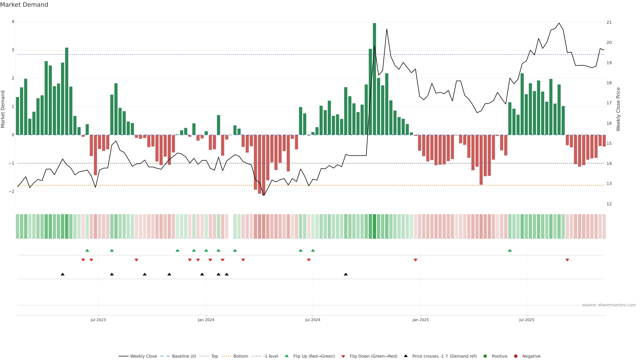Screen dimensions: 644x362
Task: Click the green Positive legend dot
Action: pos(485,356)
